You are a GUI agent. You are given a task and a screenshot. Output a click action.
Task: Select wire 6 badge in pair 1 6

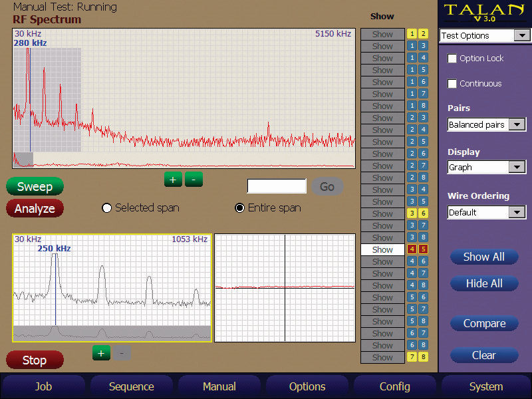tap(424, 81)
